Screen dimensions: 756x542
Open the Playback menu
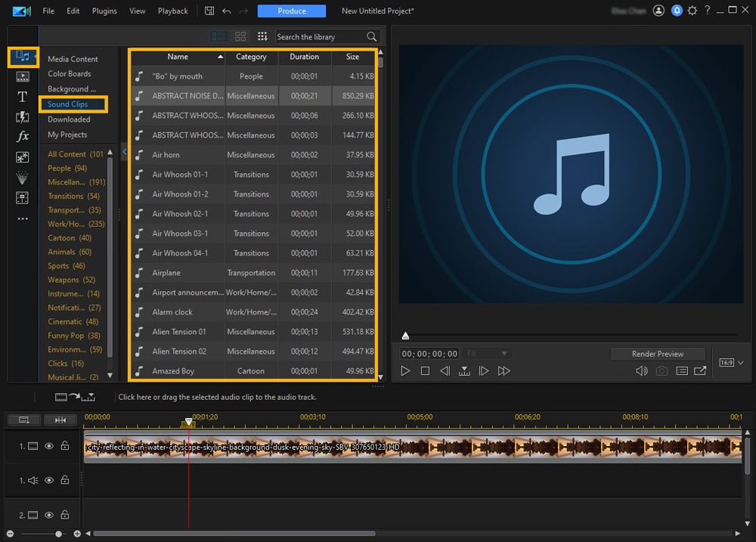173,11
